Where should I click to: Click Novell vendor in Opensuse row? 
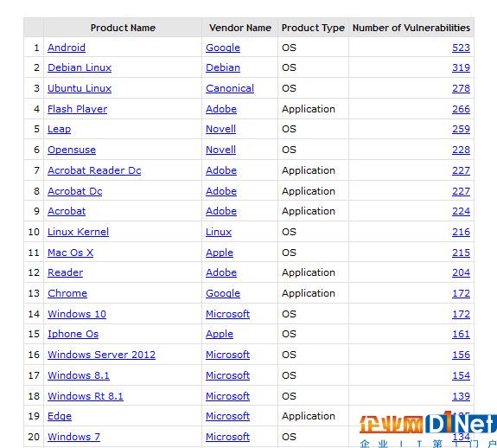tap(220, 150)
